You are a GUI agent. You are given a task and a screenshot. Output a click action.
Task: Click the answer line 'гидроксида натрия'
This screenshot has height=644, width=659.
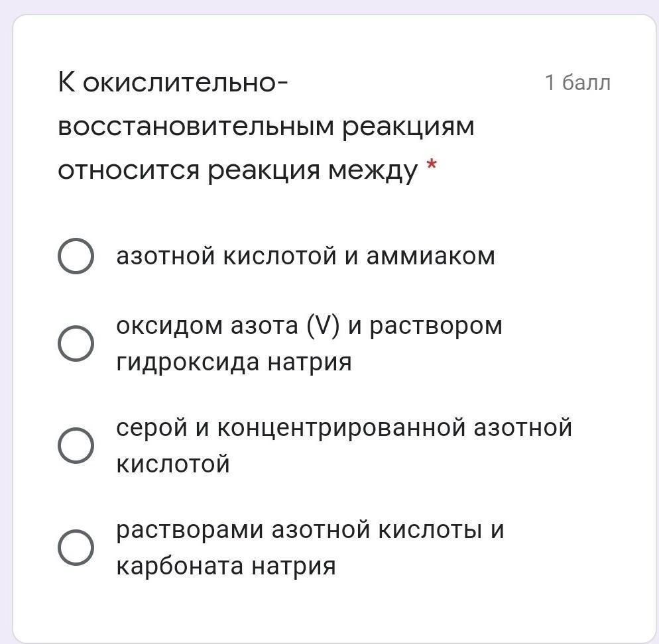tap(233, 362)
